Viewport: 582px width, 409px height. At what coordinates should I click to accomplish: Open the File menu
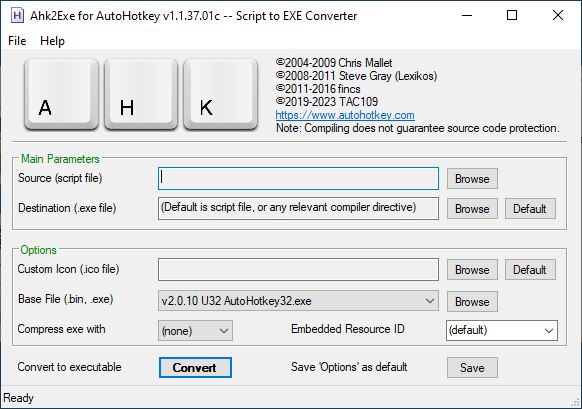pos(17,41)
